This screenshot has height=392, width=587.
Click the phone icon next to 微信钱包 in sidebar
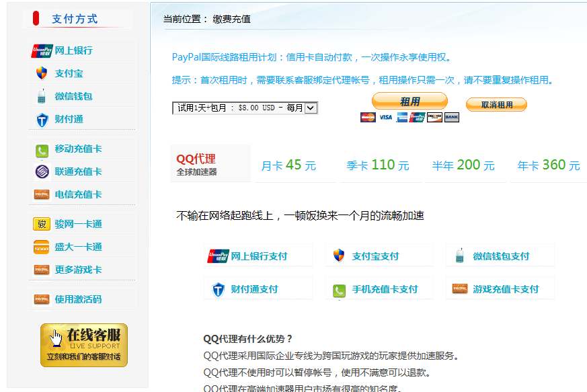[x=42, y=96]
